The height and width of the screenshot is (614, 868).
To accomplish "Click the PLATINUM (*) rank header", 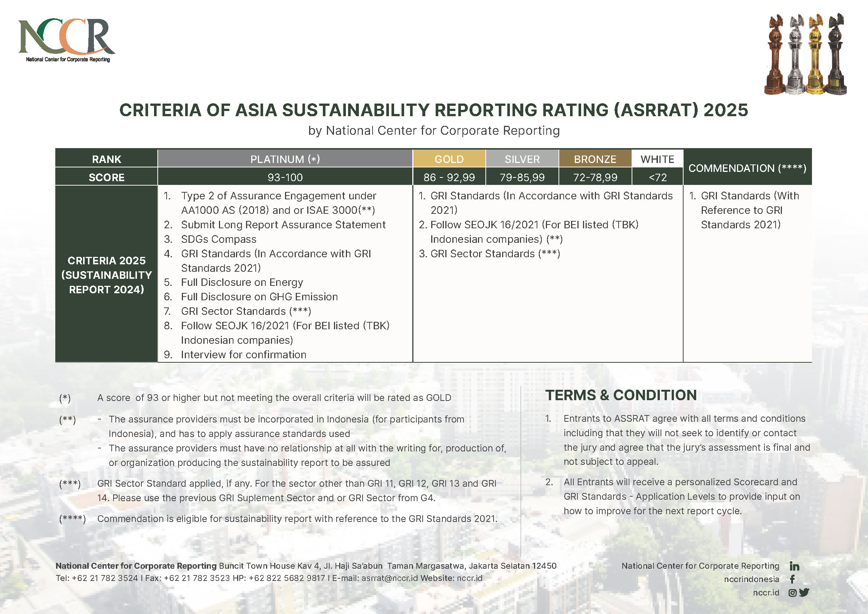I will coord(285,159).
